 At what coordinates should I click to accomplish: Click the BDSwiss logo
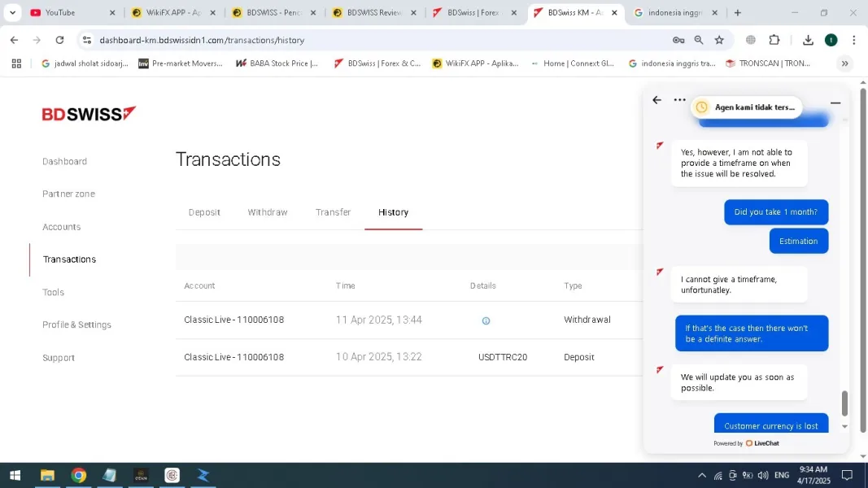89,113
